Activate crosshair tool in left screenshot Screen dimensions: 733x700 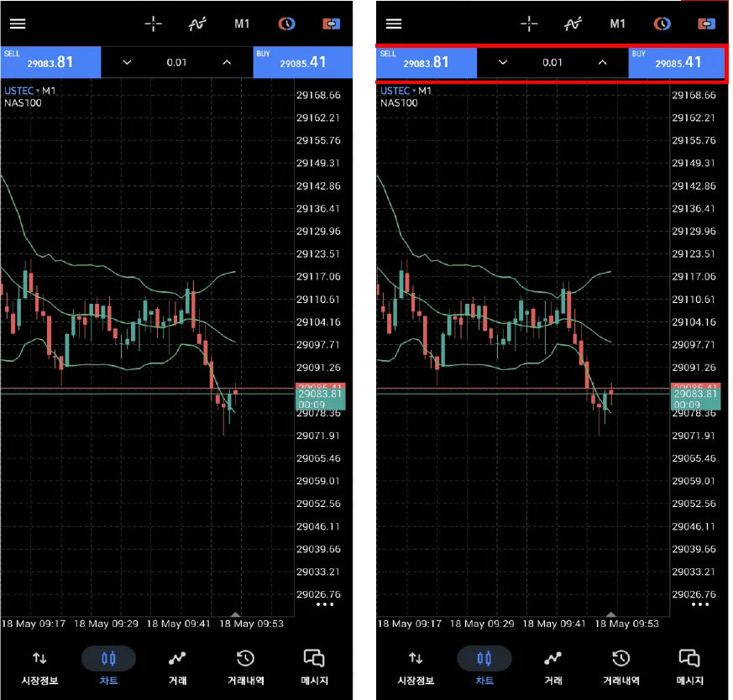[x=154, y=24]
